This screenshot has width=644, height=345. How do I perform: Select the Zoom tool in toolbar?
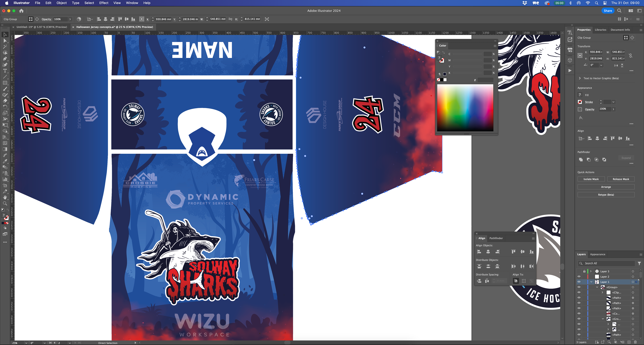pyautogui.click(x=5, y=203)
